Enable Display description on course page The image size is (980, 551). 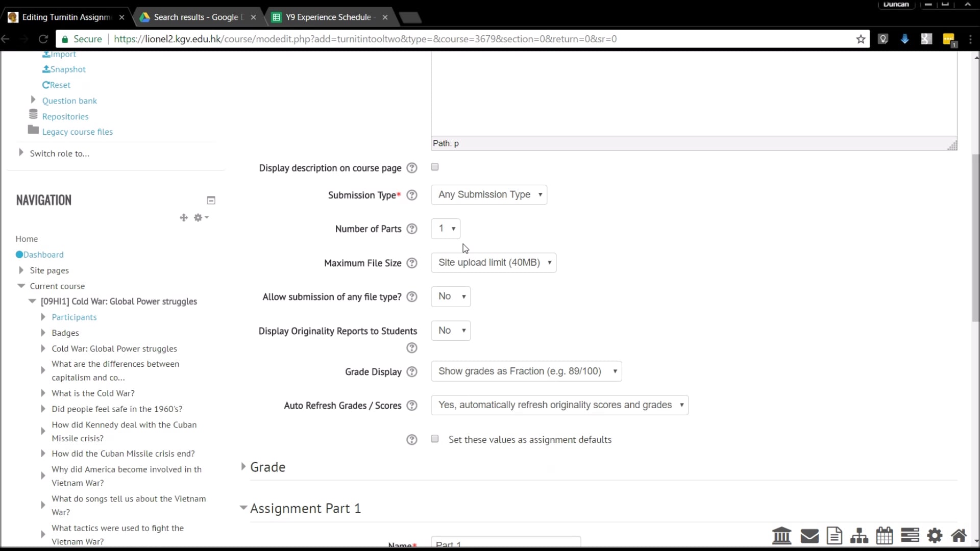(434, 167)
